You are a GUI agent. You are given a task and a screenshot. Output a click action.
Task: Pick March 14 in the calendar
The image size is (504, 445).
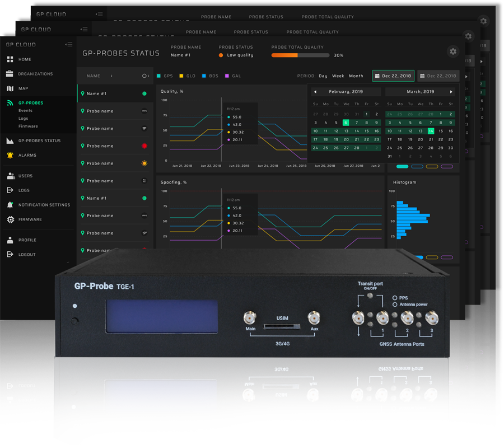pyautogui.click(x=431, y=131)
